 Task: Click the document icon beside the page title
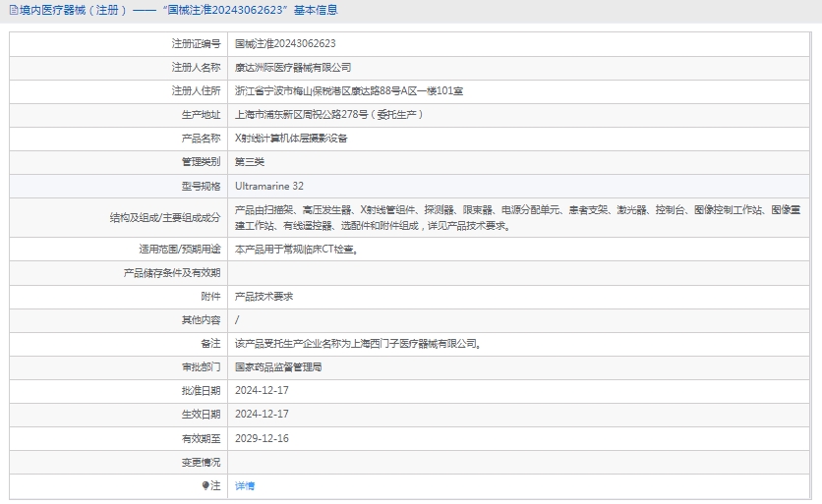tap(12, 11)
